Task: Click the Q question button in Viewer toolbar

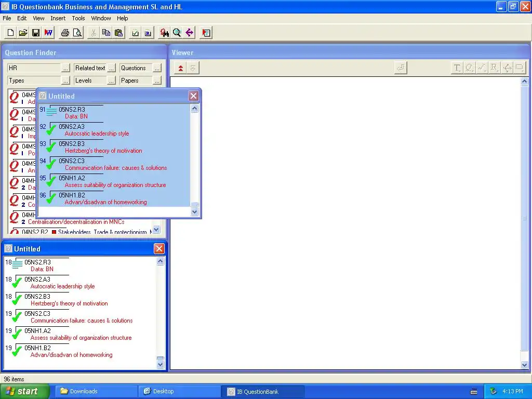Action: pyautogui.click(x=469, y=68)
